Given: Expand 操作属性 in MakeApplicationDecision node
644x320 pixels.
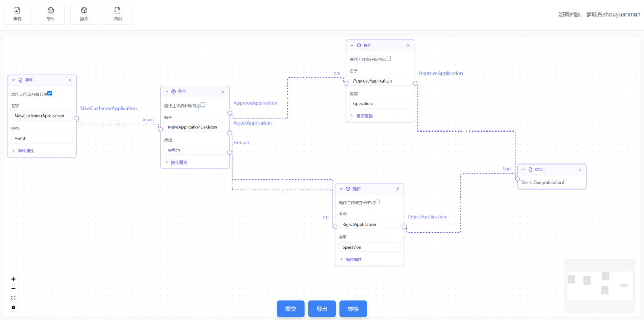Looking at the screenshot, I should coord(176,162).
